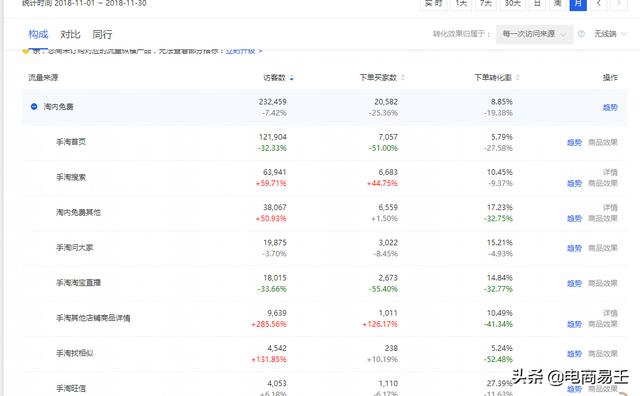Click the 手淘问大家 source name

[75, 247]
